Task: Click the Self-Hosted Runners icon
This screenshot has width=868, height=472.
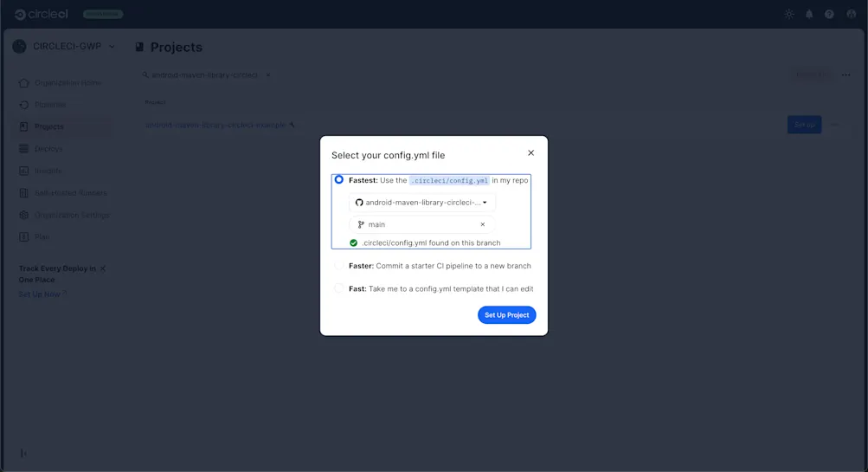Action: coord(24,193)
